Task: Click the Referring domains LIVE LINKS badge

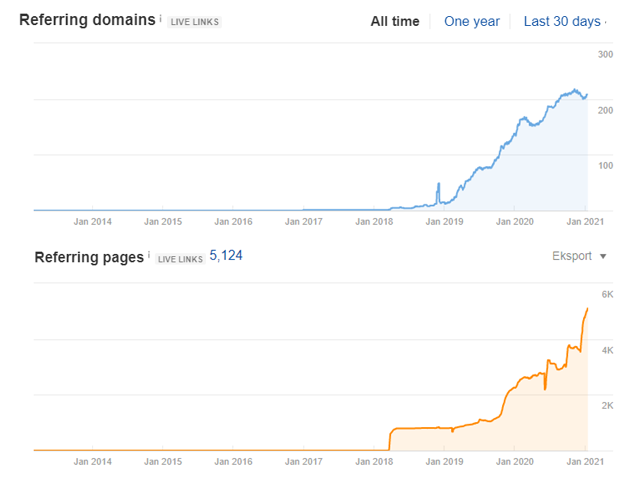Action: pyautogui.click(x=194, y=22)
